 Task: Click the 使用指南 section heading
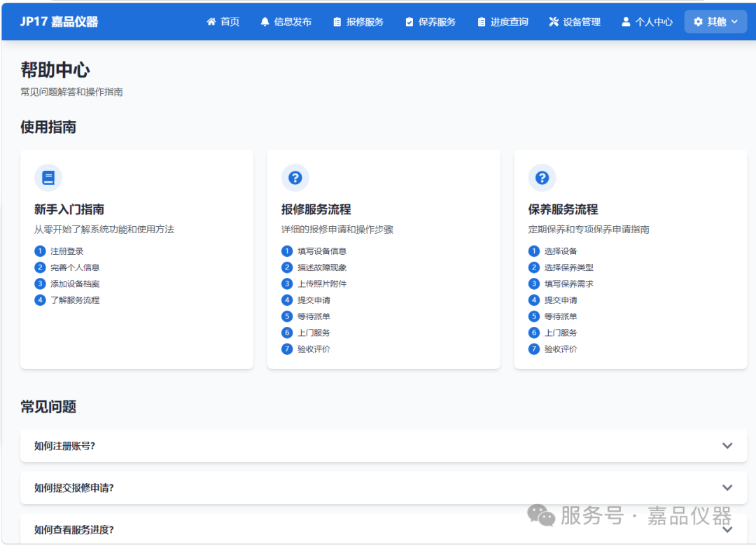click(x=48, y=127)
